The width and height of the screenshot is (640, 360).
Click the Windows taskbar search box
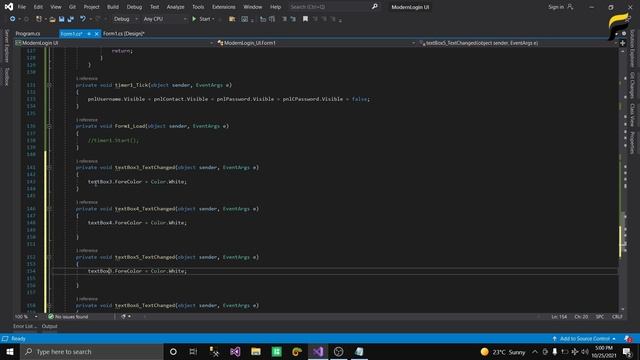pos(92,351)
